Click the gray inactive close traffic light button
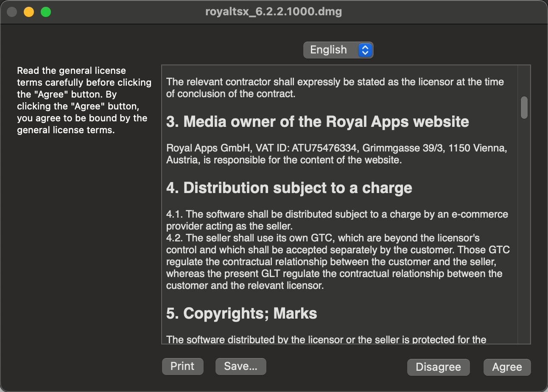Viewport: 548px width, 392px height. 11,12
